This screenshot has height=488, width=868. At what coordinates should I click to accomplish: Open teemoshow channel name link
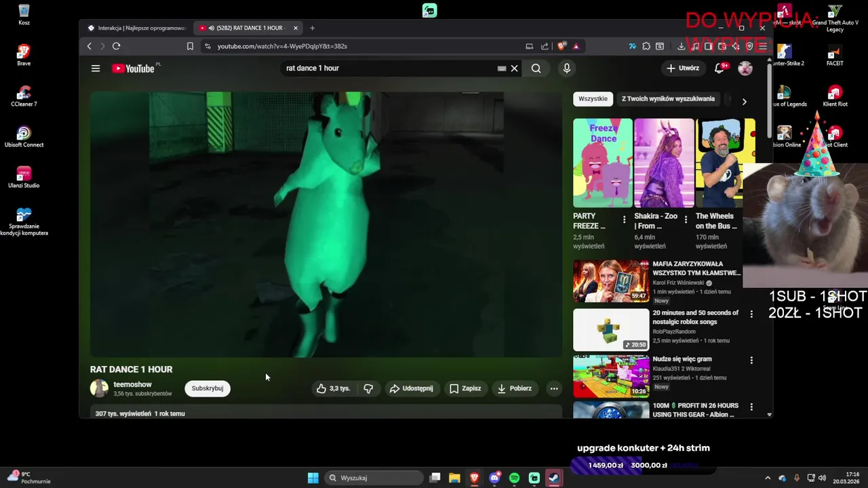(x=132, y=384)
